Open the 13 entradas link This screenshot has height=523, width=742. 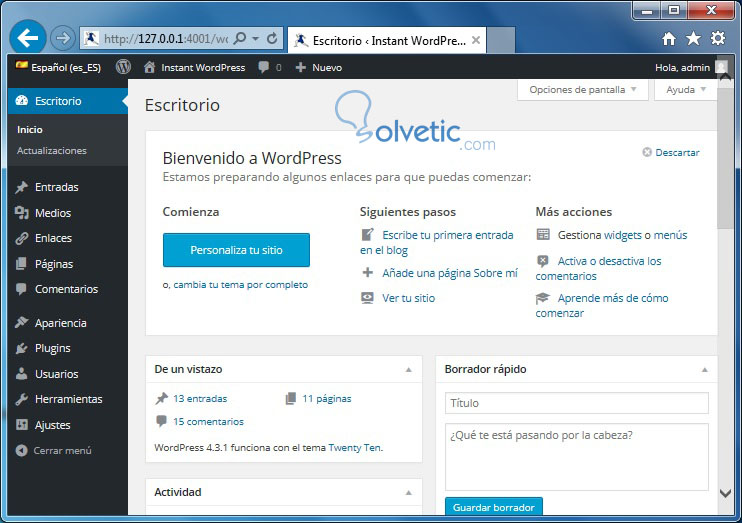click(x=200, y=399)
